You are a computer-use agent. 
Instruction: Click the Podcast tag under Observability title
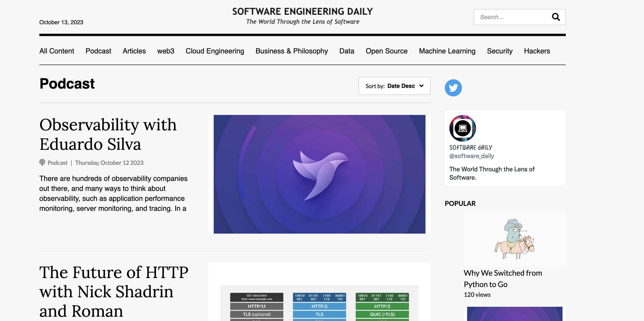57,163
